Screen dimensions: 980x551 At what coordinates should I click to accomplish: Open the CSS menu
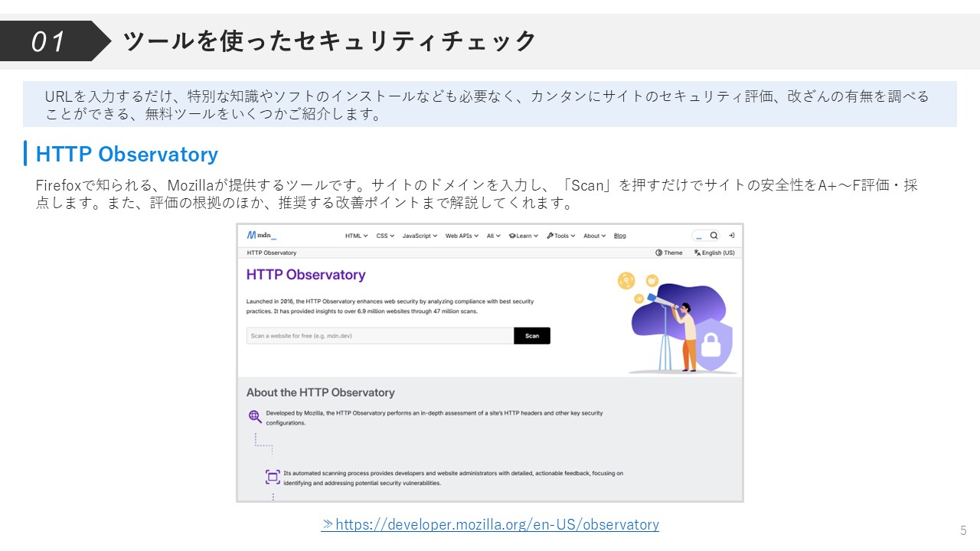[385, 236]
